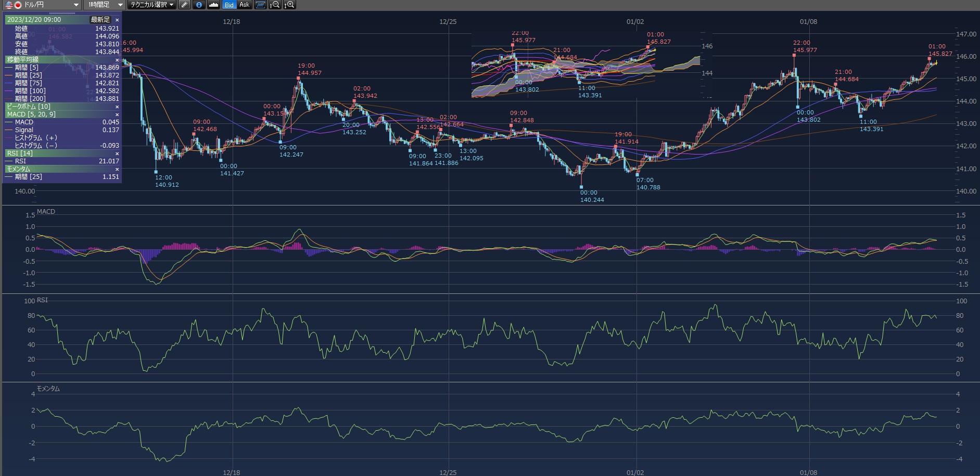
Task: Remove the MACD [5, 20, 9] indicator
Action: [117, 114]
